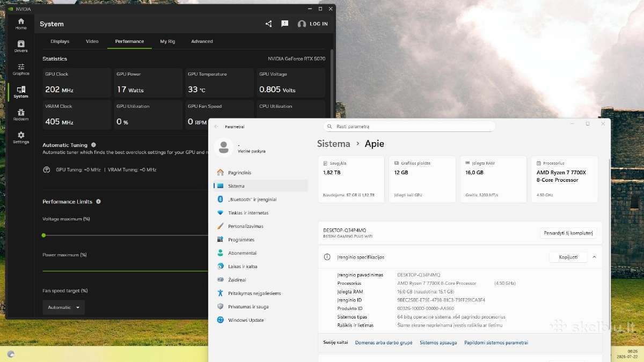Open Drivers section in NVIDIA sidebar
The height and width of the screenshot is (362, 644).
point(21,47)
